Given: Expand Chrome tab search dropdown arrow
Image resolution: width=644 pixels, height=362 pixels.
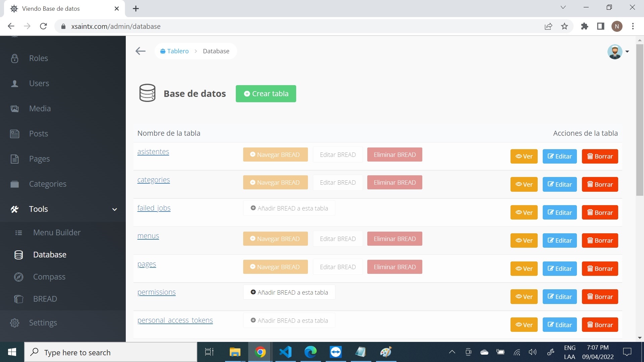Looking at the screenshot, I should point(563,7).
